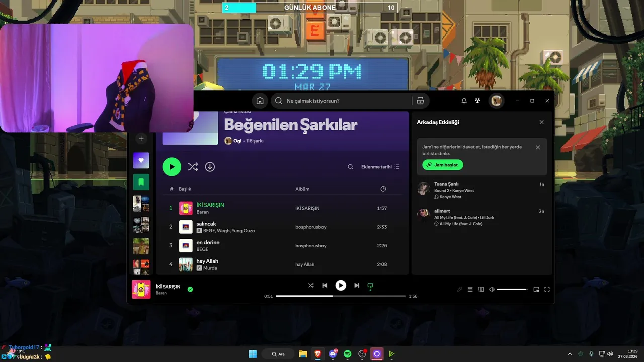Sort by duration clock icon header

click(383, 189)
